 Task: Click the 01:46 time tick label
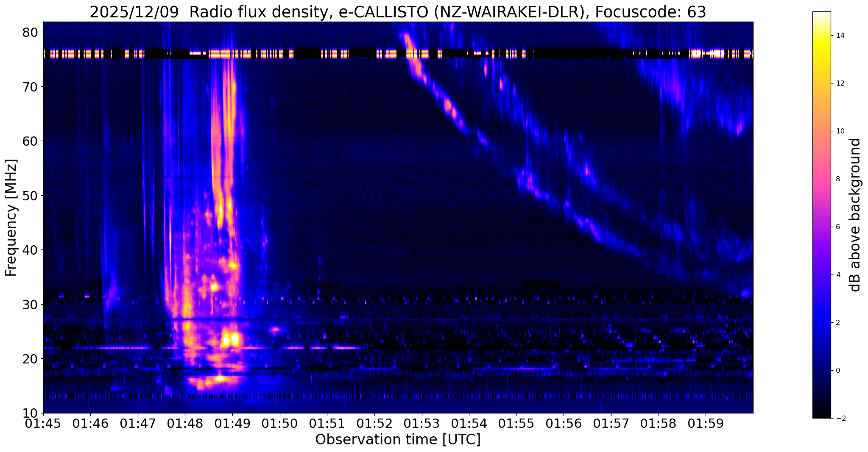[x=90, y=424]
